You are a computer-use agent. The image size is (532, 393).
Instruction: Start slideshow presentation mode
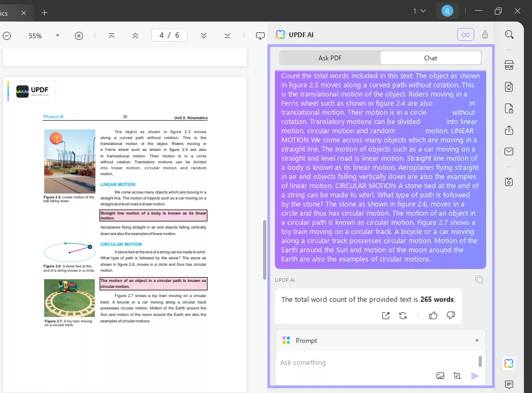pyautogui.click(x=260, y=36)
